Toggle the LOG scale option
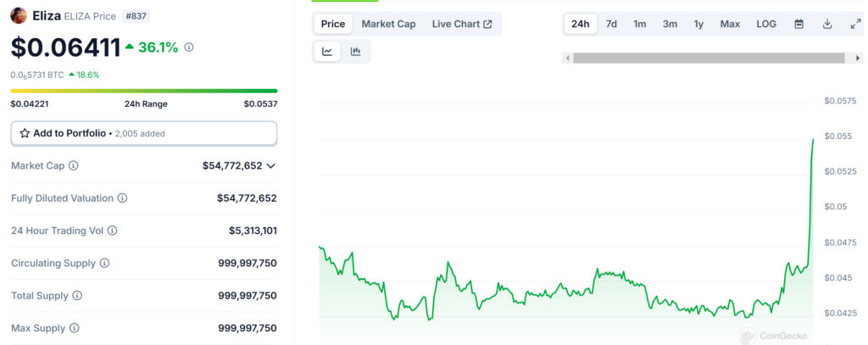868x345 pixels. click(766, 24)
